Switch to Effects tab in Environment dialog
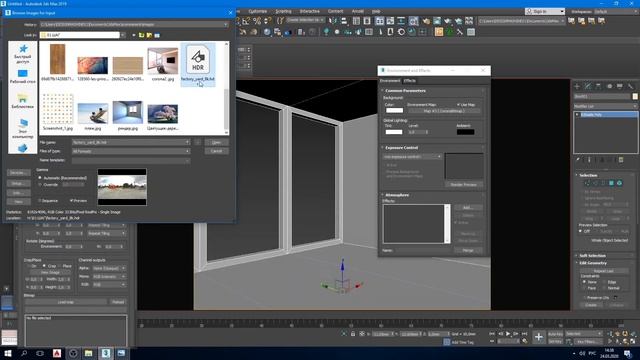Viewport: 640px width, 360px height. tap(409, 81)
